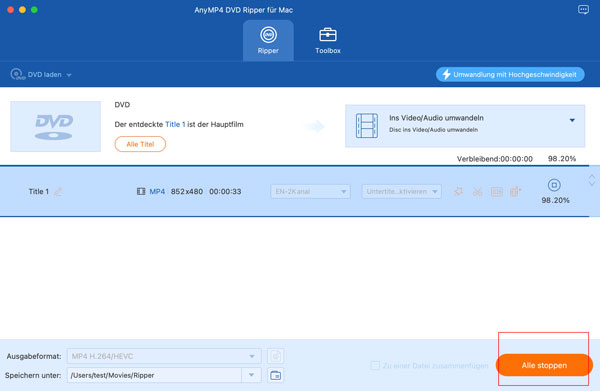
Task: Click the Alle stoppen button
Action: coord(544,365)
